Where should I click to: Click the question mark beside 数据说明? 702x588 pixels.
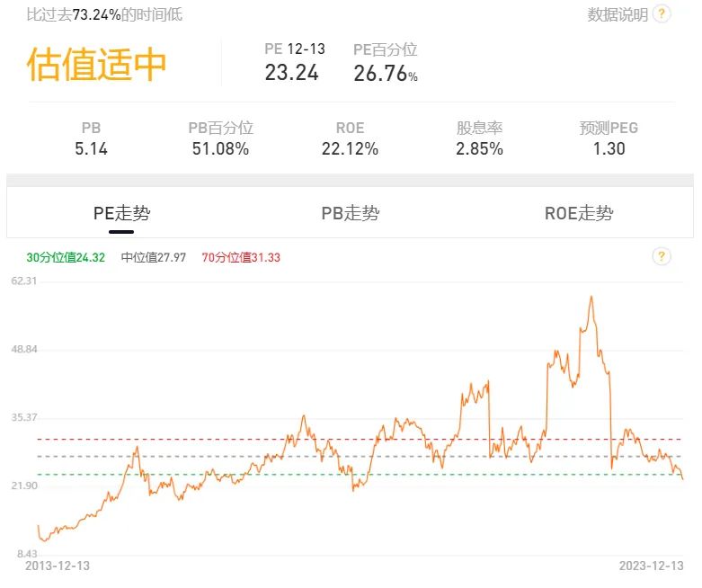pos(662,14)
